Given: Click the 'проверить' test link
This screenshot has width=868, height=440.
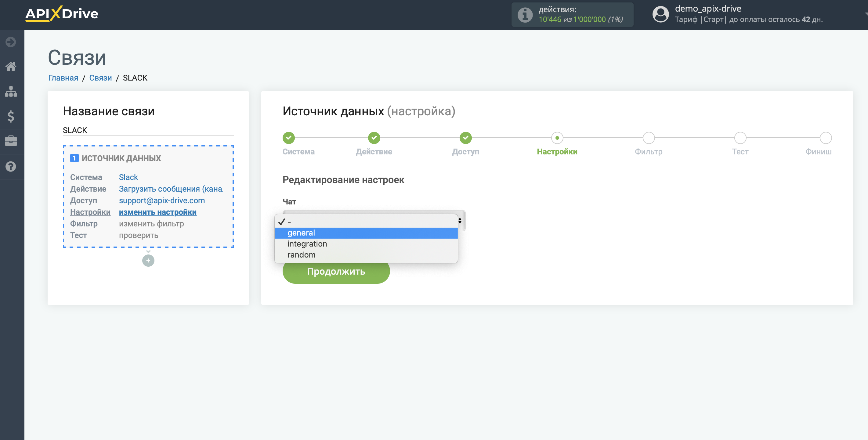Looking at the screenshot, I should pos(139,236).
